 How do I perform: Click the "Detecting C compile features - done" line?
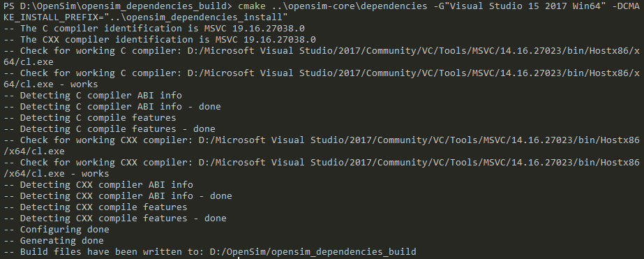(x=110, y=128)
